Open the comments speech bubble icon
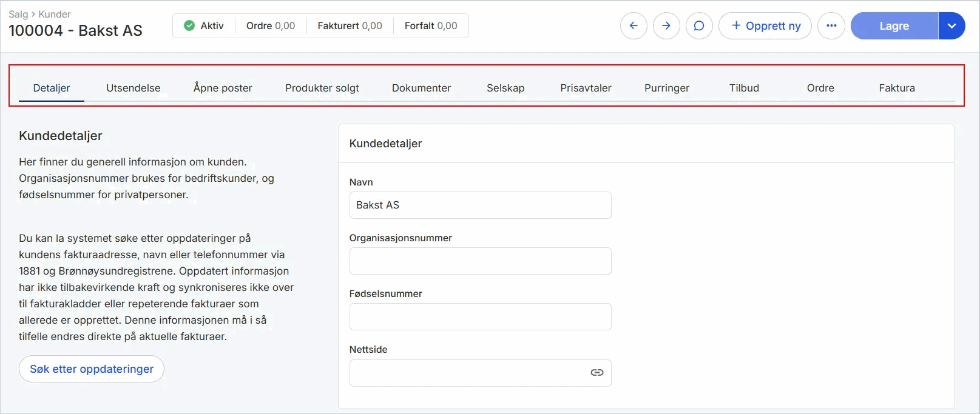This screenshot has width=980, height=414. [699, 26]
